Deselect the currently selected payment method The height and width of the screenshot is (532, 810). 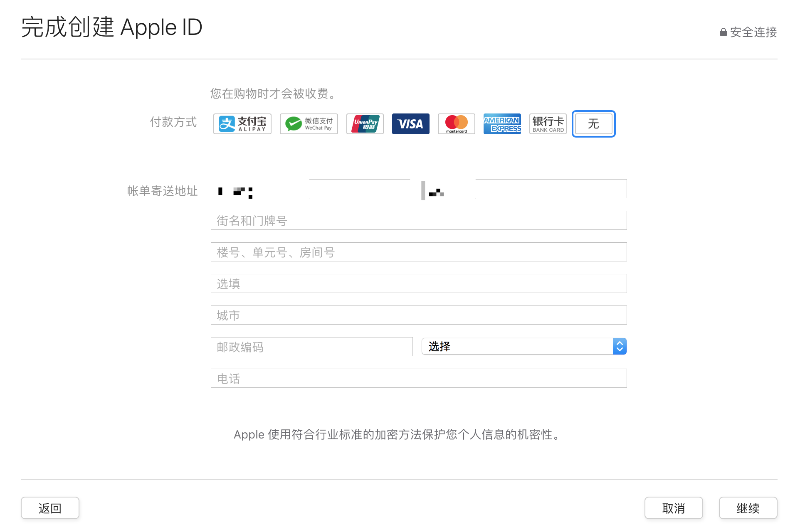[x=593, y=123]
